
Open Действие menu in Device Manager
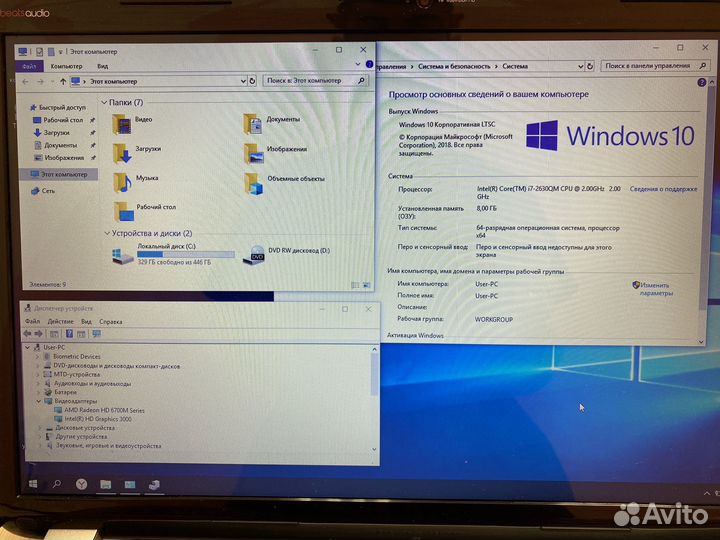(60, 321)
